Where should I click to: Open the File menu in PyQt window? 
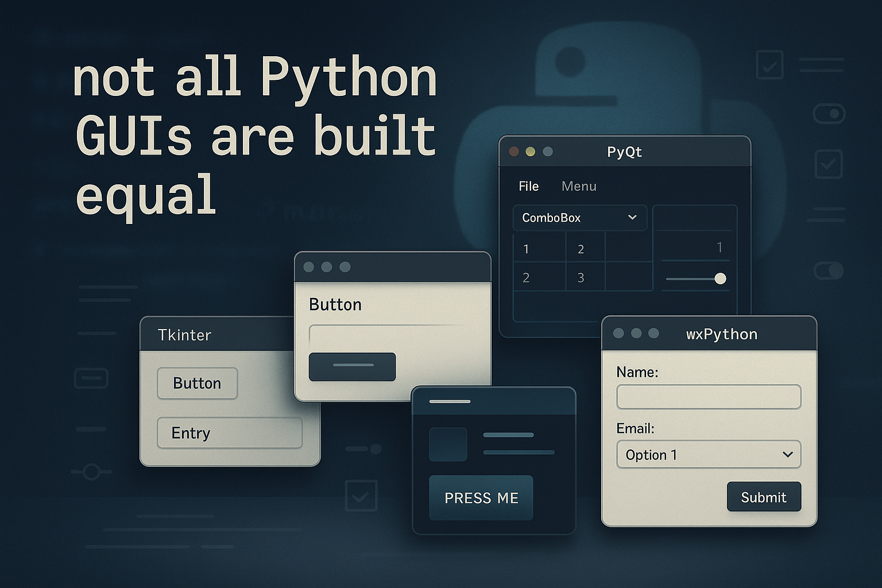click(x=528, y=186)
